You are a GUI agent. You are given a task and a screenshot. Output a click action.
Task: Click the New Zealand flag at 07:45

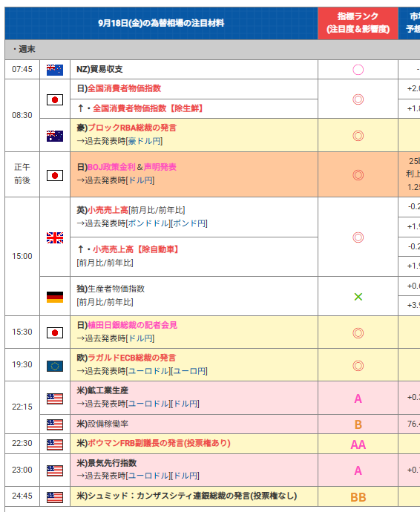[55, 70]
